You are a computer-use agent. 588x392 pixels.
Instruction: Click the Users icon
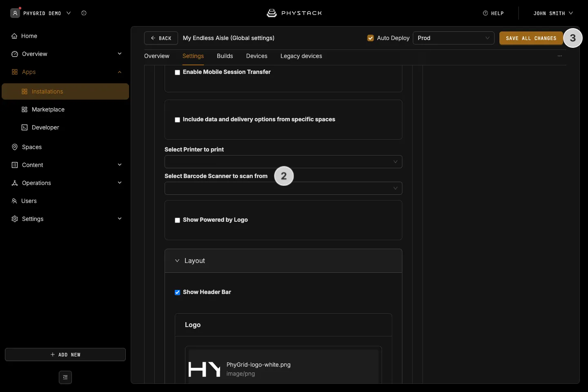pos(14,201)
